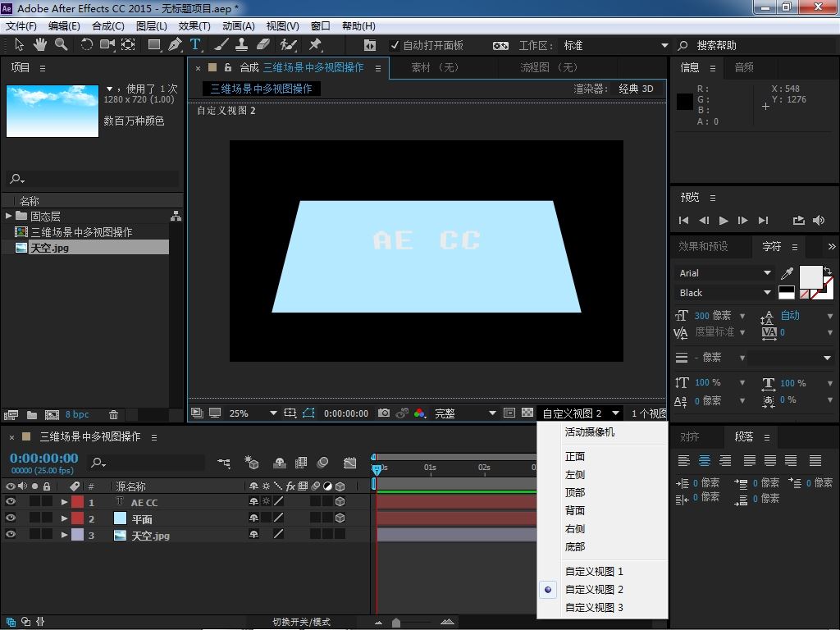This screenshot has height=630, width=840.
Task: Select the Eraser tool
Action: click(263, 45)
